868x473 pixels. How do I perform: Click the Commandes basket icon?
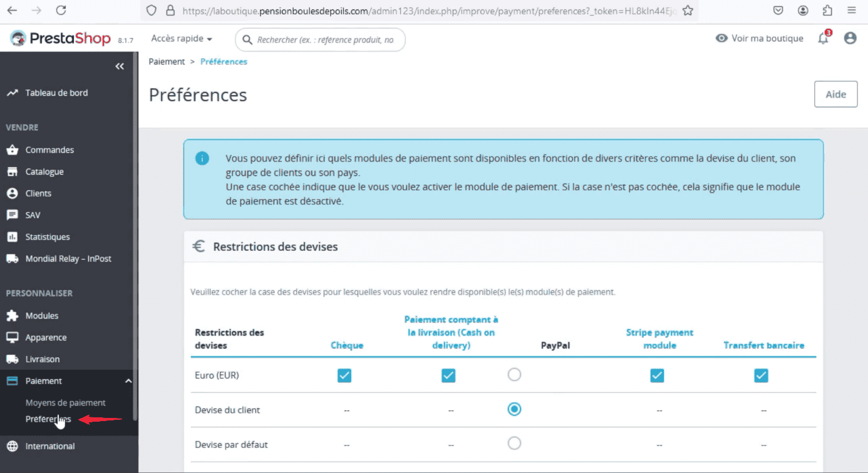point(12,150)
